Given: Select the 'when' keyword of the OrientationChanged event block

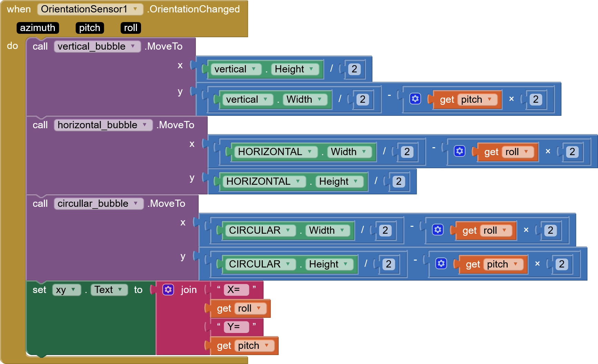Looking at the screenshot, I should tap(19, 9).
